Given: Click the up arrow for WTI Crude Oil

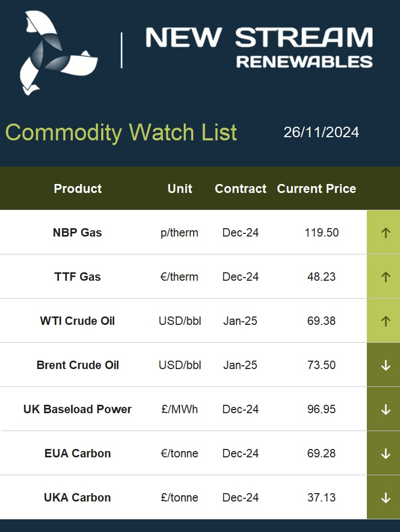Looking at the screenshot, I should tap(385, 321).
